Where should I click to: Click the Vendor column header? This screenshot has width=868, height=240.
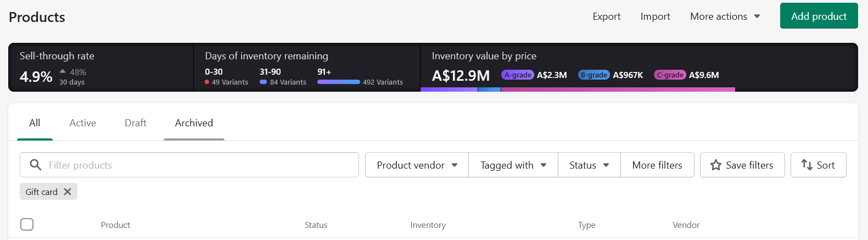pyautogui.click(x=686, y=225)
